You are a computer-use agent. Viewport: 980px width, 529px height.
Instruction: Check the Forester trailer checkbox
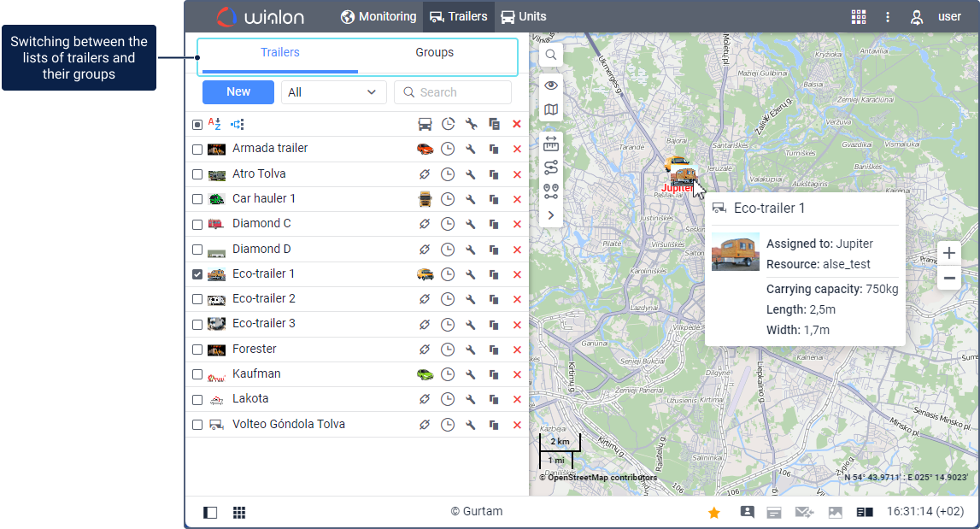(x=197, y=350)
